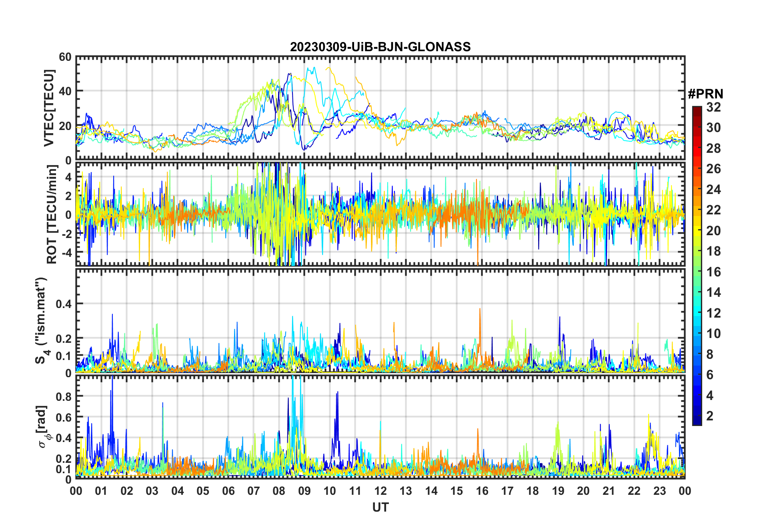Select the colorbar tick label "18"
The height and width of the screenshot is (532, 761).
pyautogui.click(x=713, y=251)
